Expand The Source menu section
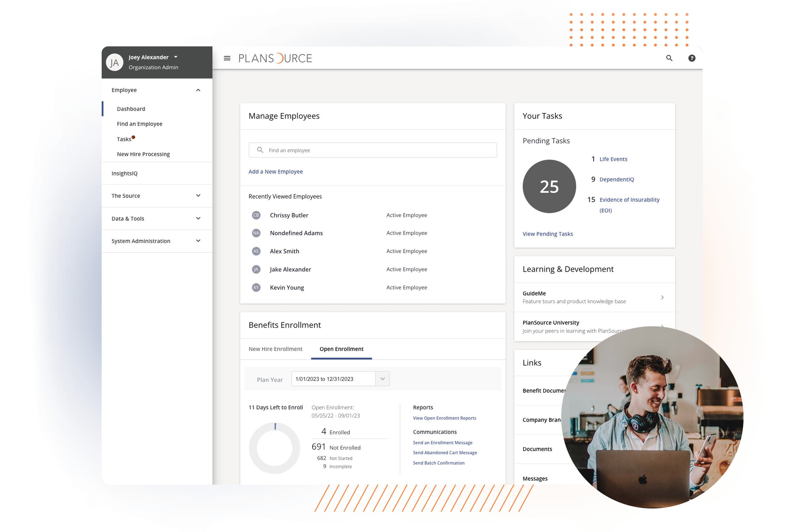 198,195
